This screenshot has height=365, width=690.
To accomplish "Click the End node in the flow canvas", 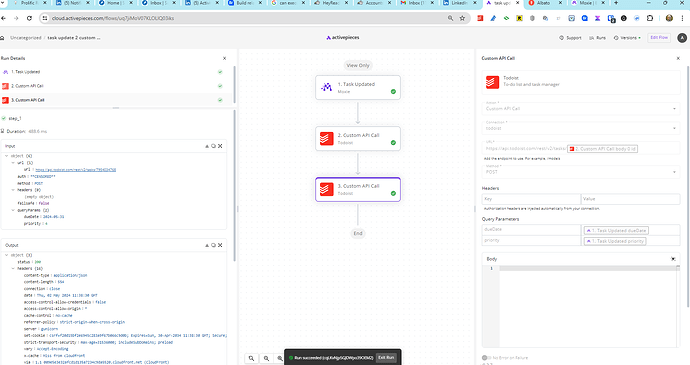I will (358, 233).
